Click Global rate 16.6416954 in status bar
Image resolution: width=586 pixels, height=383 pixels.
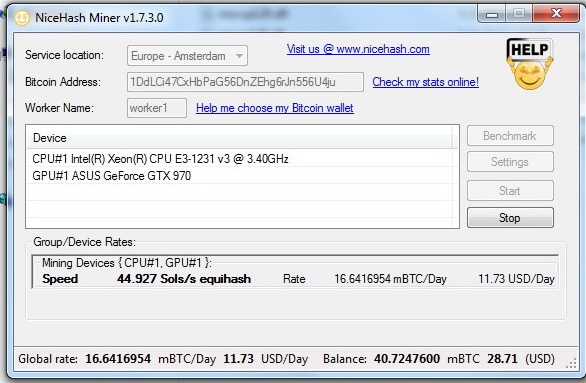118,359
